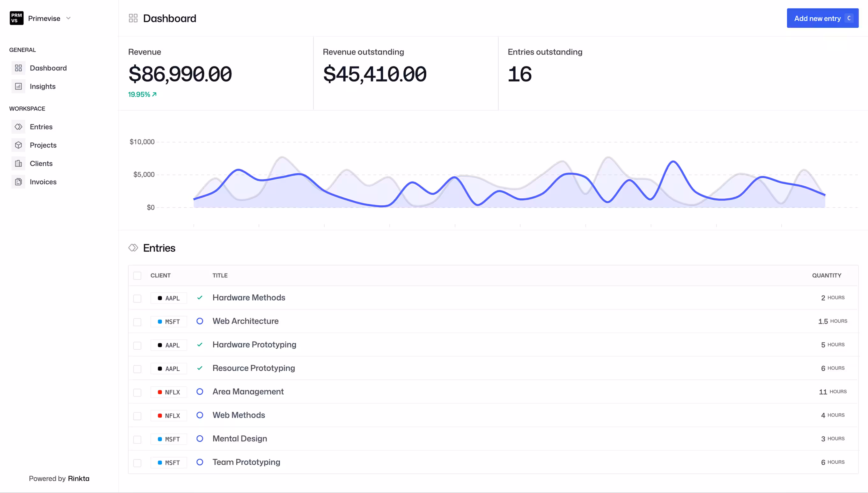
Task: Expand the Primevise workspace dropdown chevron
Action: coord(69,18)
